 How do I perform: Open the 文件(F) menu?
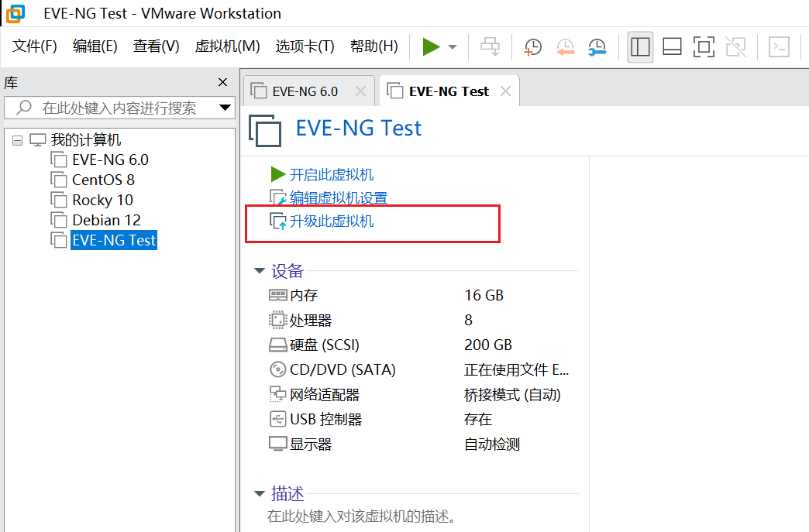pos(35,46)
